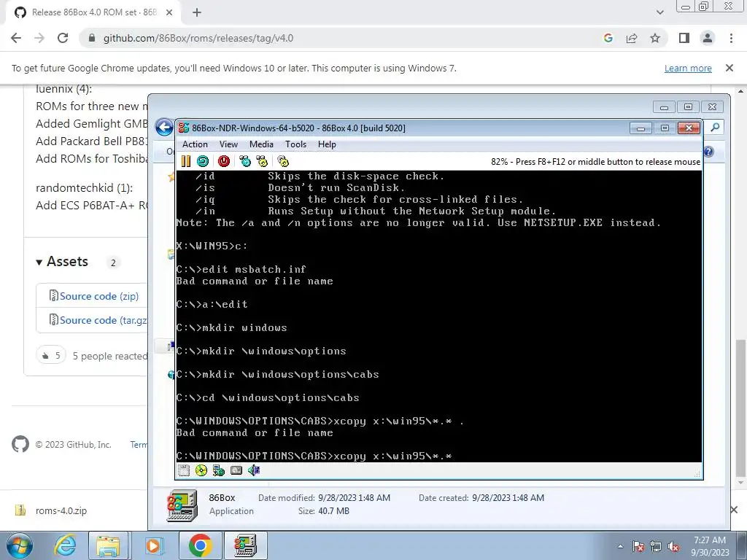This screenshot has width=747, height=560.
Task: Close the 86Box ROM set tab
Action: 169,13
